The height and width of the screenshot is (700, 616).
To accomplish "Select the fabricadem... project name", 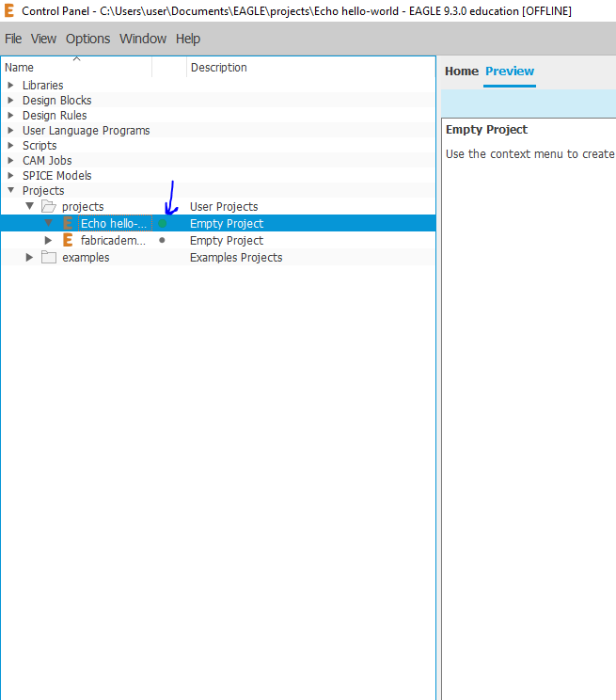I will pos(113,240).
